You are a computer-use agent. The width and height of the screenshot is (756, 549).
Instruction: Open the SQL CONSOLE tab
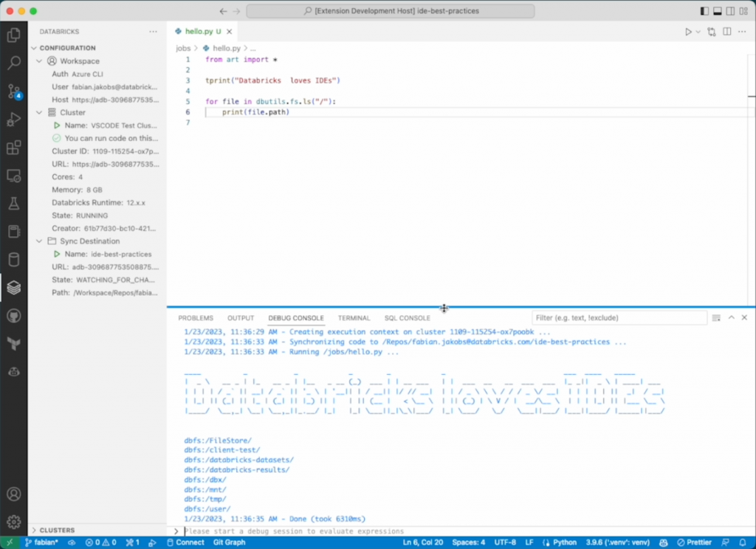(x=407, y=317)
